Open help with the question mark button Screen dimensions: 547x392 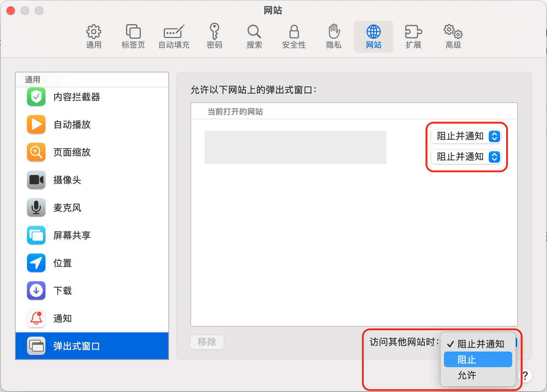click(x=525, y=376)
